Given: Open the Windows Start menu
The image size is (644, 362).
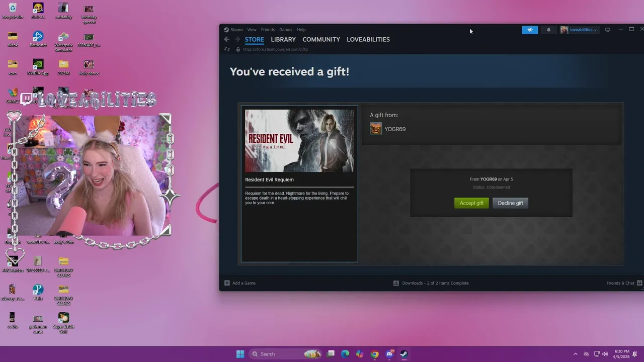Looking at the screenshot, I should pyautogui.click(x=240, y=354).
